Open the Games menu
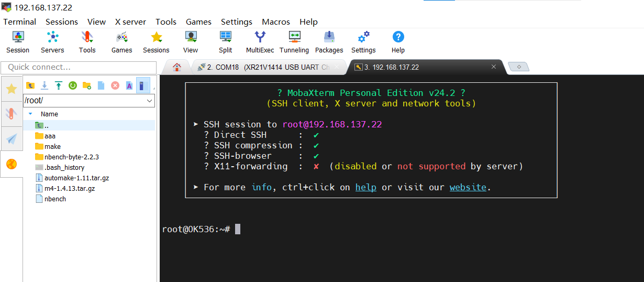Screen dimensions: 644x282 (199, 21)
